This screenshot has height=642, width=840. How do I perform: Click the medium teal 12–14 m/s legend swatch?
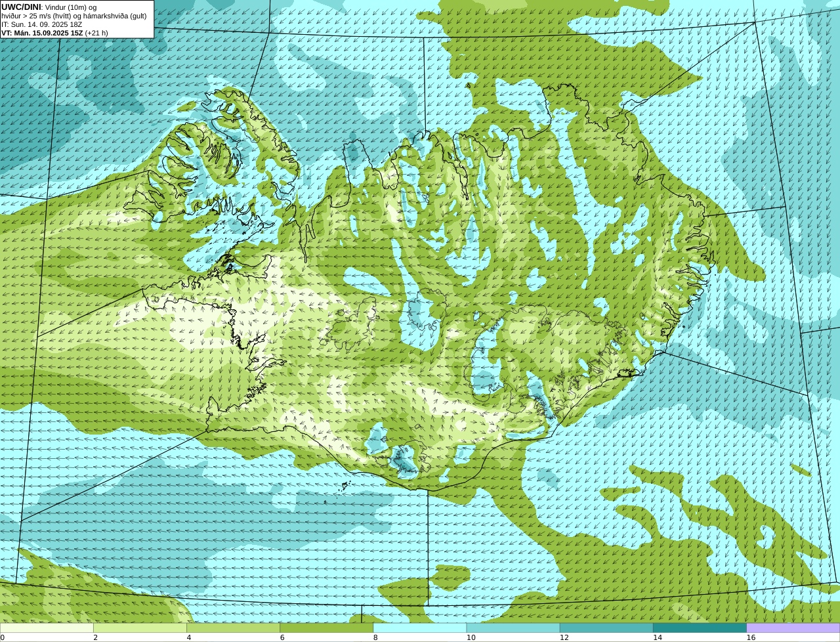(606, 628)
